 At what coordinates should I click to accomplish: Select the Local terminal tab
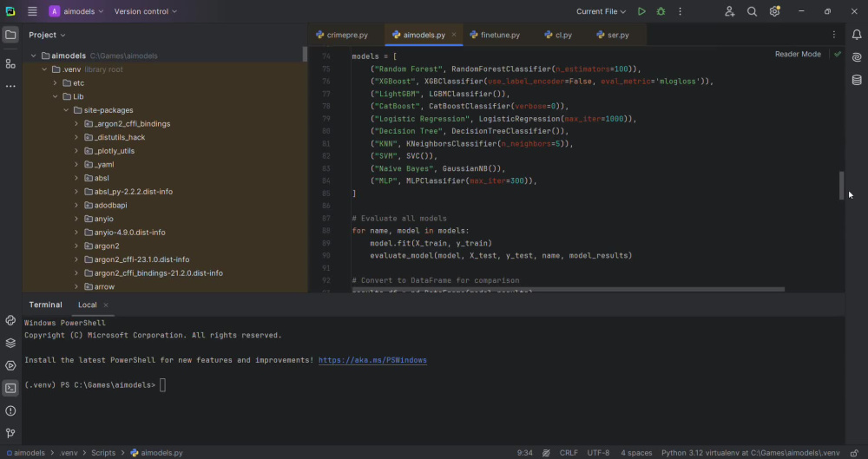[x=88, y=305]
